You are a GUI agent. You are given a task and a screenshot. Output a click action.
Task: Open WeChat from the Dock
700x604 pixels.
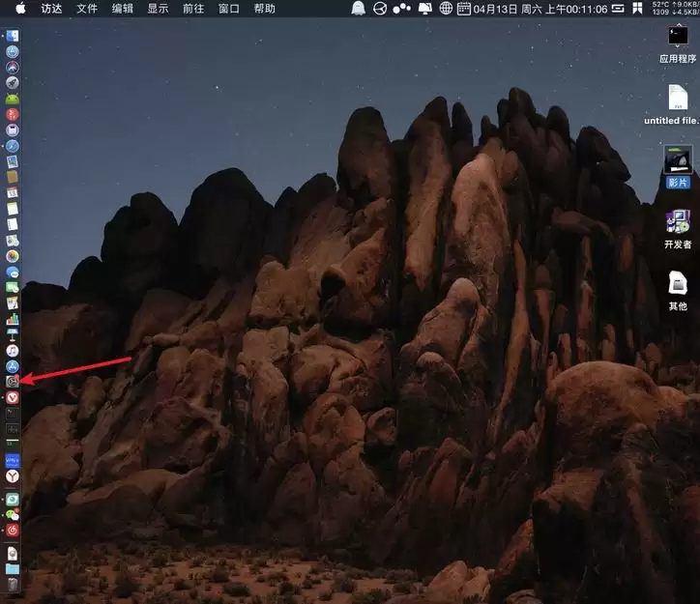(12, 515)
